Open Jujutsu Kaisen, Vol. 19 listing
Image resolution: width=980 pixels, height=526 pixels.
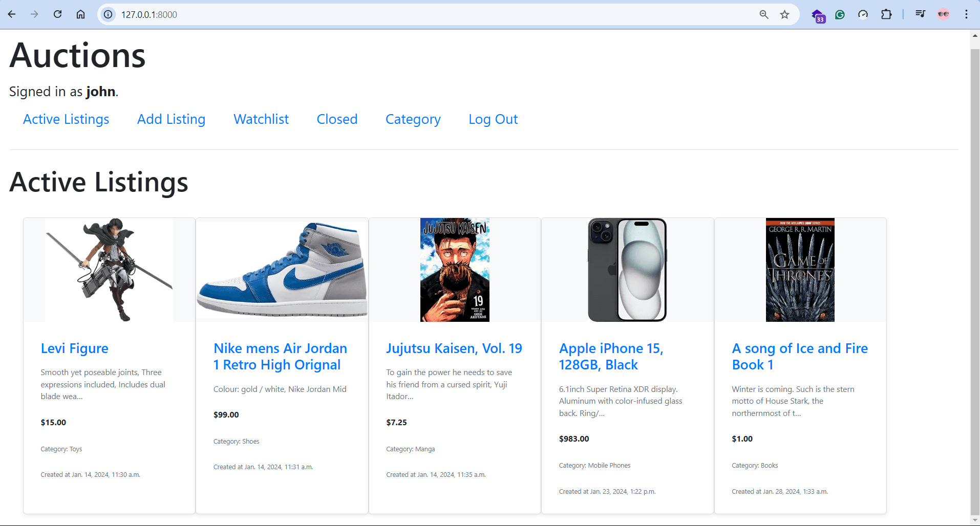click(454, 348)
